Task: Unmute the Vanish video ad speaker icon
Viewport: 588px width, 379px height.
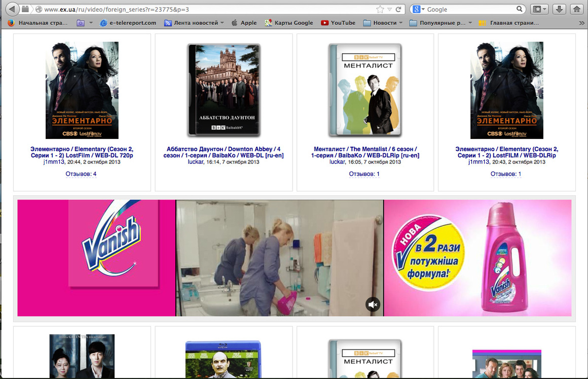Action: click(x=373, y=304)
